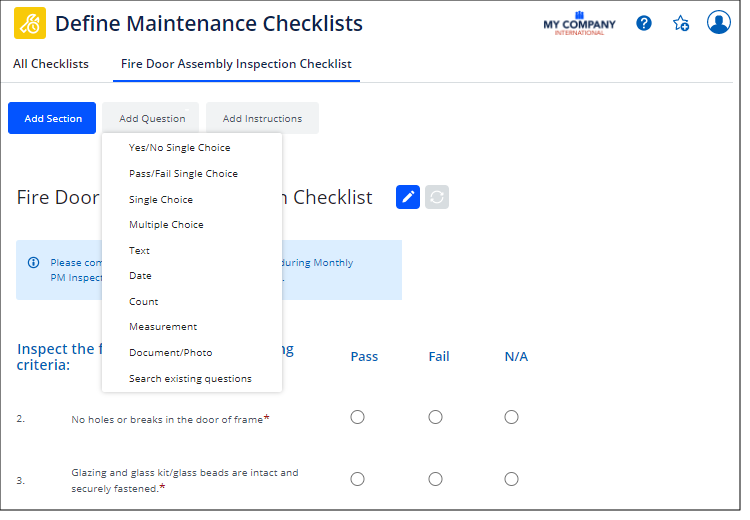The width and height of the screenshot is (750, 520).
Task: Click the Add Section button
Action: [x=52, y=118]
